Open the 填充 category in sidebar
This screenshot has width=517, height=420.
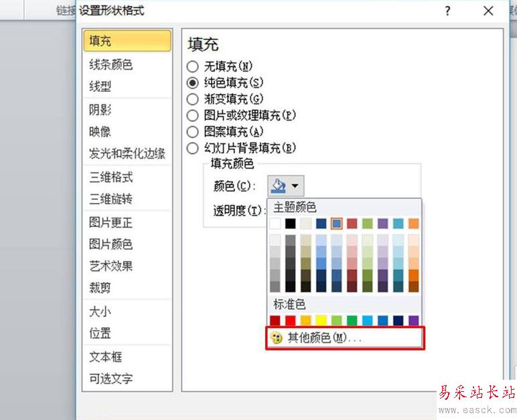(127, 41)
